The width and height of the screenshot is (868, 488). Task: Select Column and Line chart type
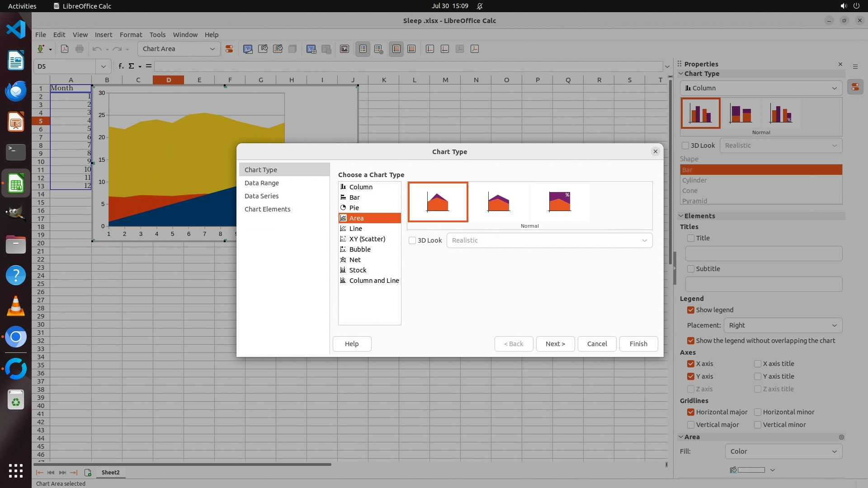374,281
